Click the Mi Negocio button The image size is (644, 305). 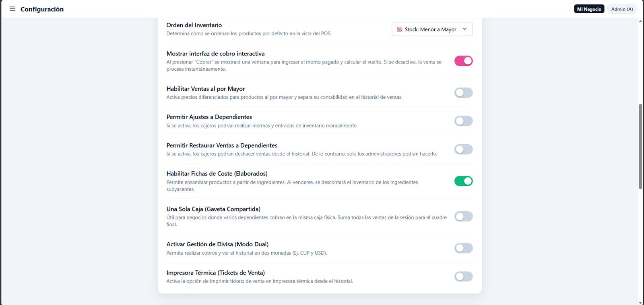point(589,9)
